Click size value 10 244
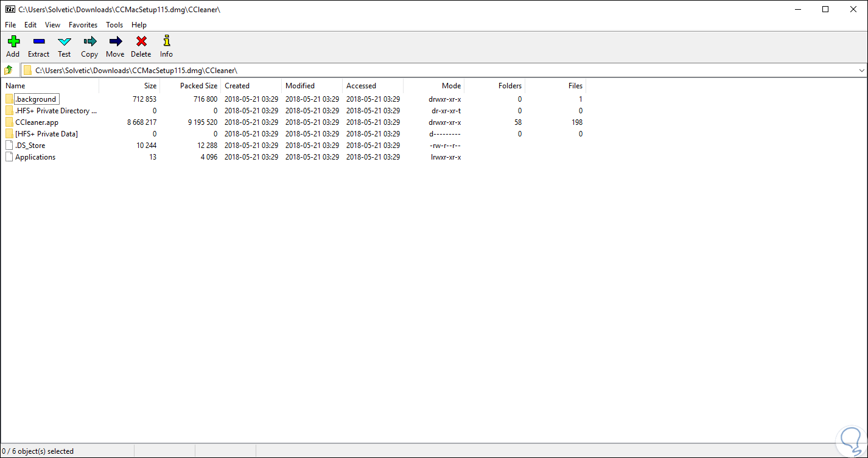This screenshot has height=458, width=868. point(146,146)
